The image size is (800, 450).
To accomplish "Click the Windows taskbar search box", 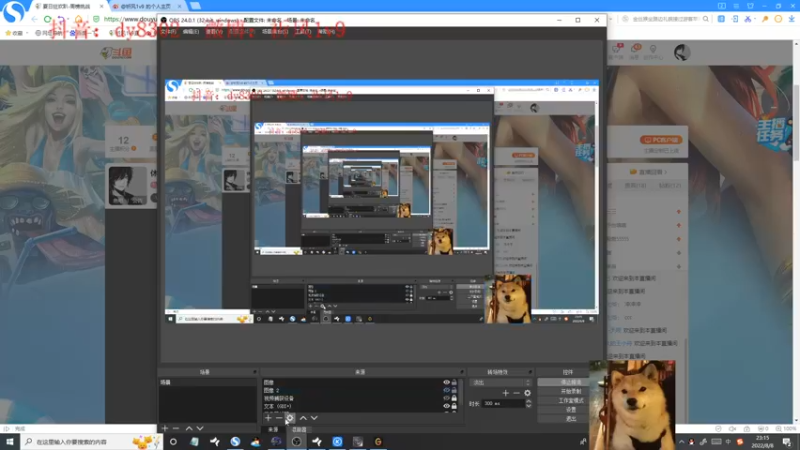I will click(x=91, y=442).
